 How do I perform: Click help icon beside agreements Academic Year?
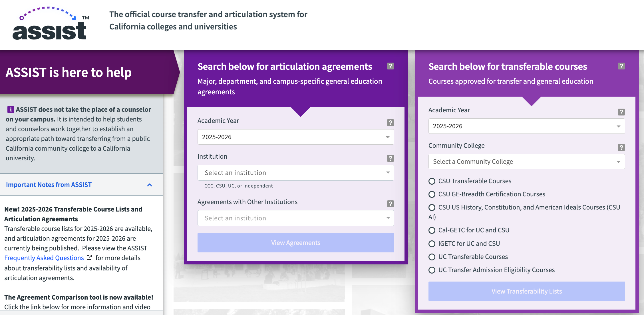tap(390, 122)
